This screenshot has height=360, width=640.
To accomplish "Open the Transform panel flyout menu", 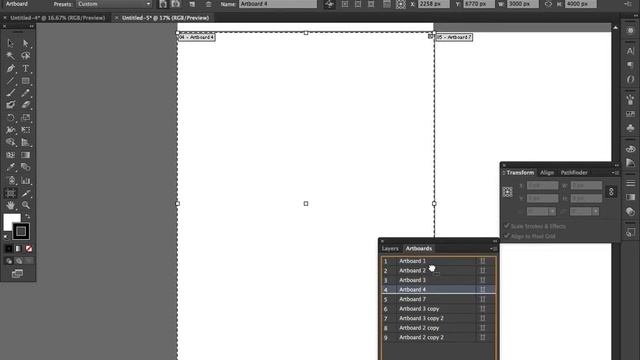I will [x=615, y=173].
